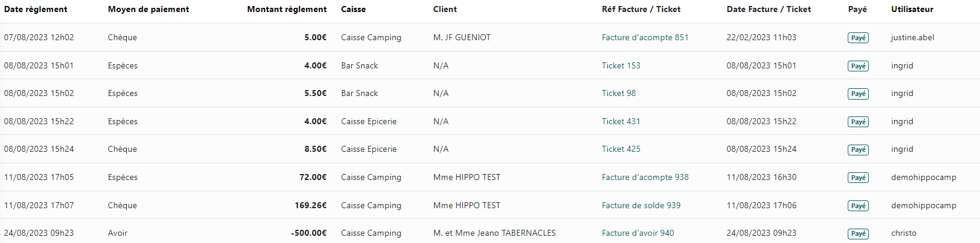
Task: Open the Facture d'avoir 940 link
Action: [637, 233]
